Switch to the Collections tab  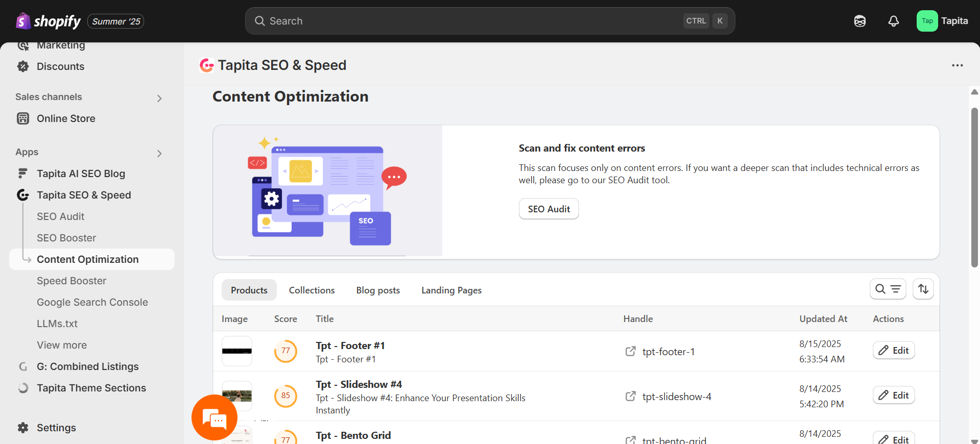[x=312, y=290]
